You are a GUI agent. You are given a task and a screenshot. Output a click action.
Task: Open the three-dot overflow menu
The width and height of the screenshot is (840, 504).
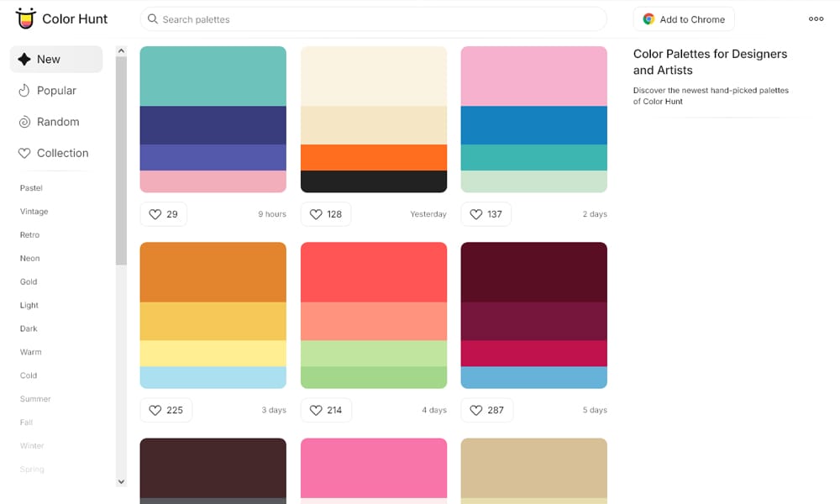pyautogui.click(x=816, y=18)
